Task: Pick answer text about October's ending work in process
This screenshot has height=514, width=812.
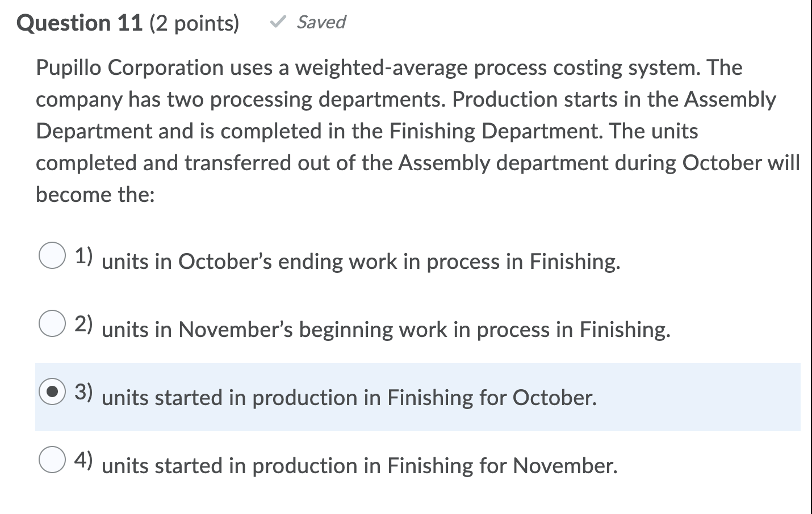Action: [361, 262]
